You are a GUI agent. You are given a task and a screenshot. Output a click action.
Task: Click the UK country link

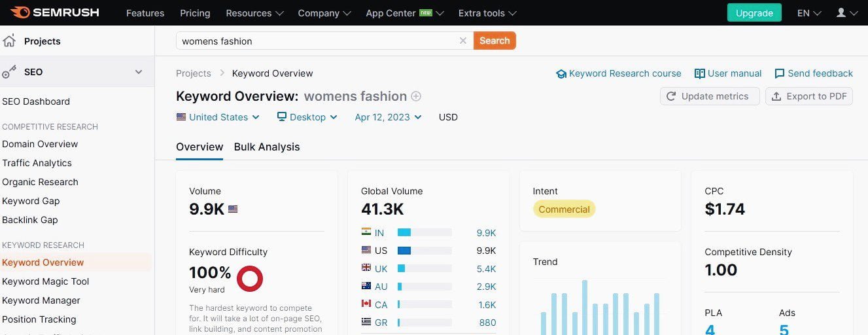[381, 269]
